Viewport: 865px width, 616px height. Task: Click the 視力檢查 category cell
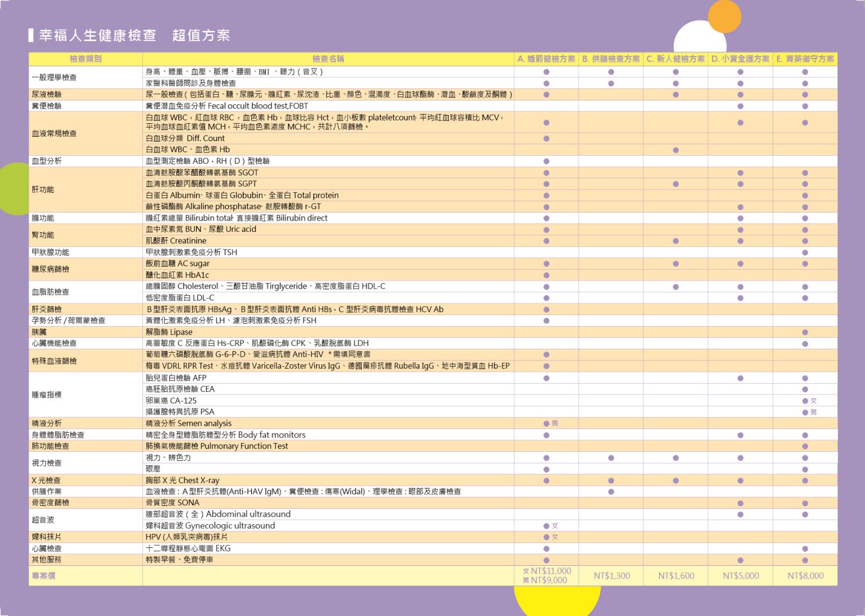85,463
